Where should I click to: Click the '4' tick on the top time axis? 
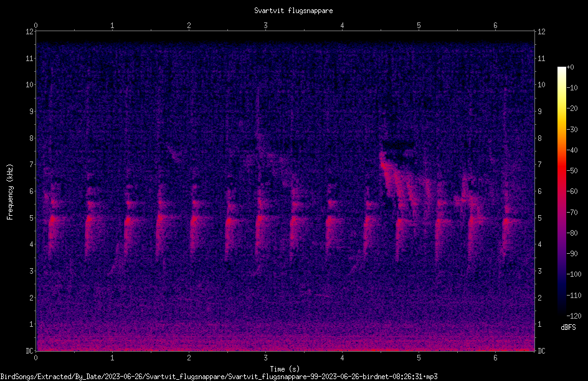pyautogui.click(x=342, y=26)
